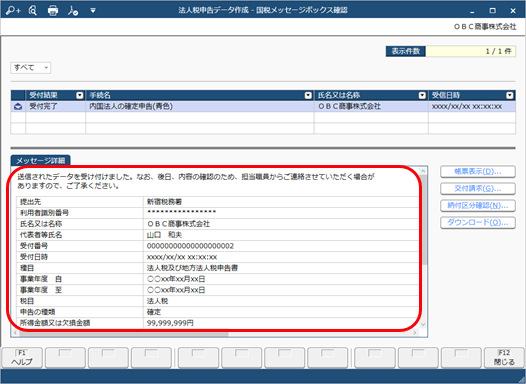Click the F1 ヘルプ function key button

(22, 358)
